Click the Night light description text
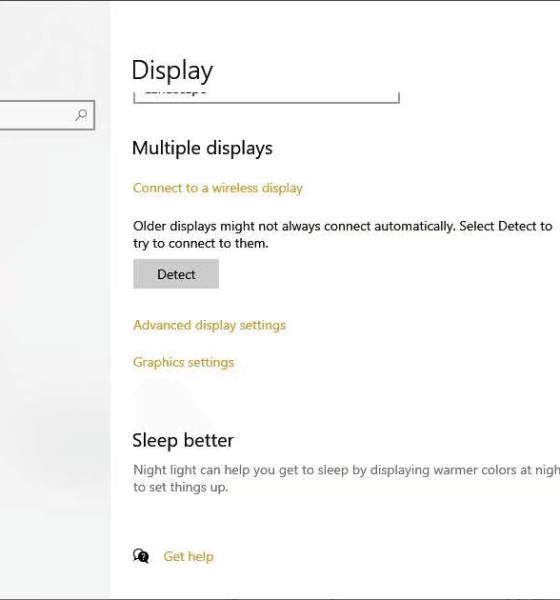 pos(346,478)
